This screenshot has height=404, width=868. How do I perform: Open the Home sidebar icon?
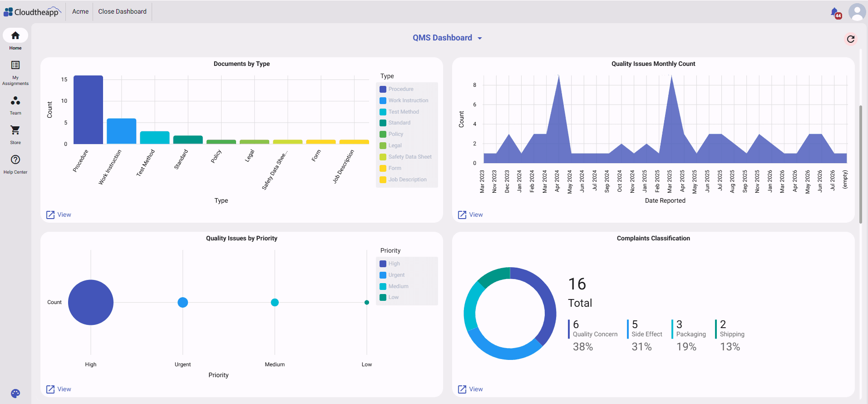coord(15,35)
